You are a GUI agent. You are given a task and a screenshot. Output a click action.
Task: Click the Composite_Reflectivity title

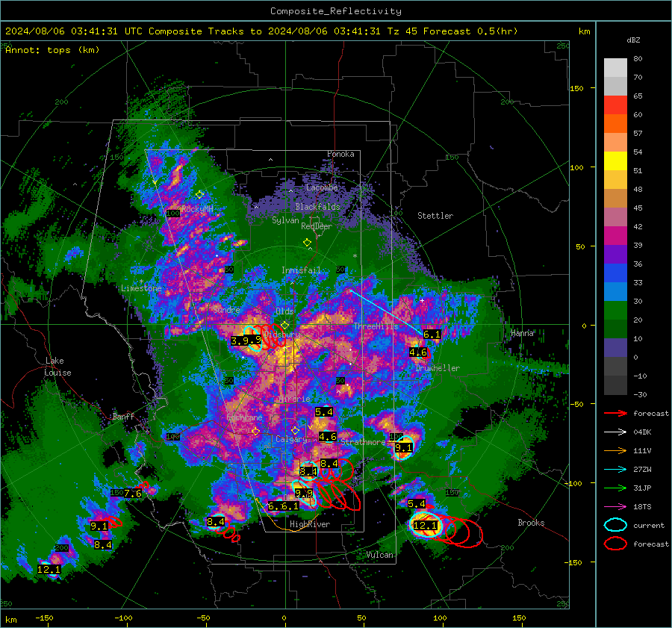335,11
